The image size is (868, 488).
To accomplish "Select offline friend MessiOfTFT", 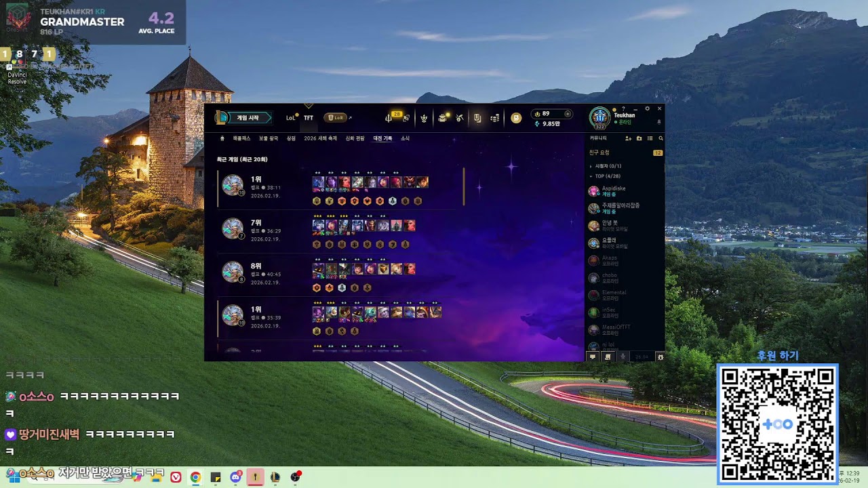I will (x=625, y=330).
